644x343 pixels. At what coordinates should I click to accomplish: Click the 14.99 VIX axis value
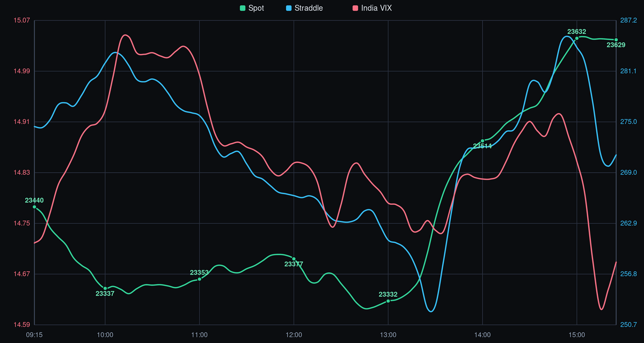tap(21, 71)
